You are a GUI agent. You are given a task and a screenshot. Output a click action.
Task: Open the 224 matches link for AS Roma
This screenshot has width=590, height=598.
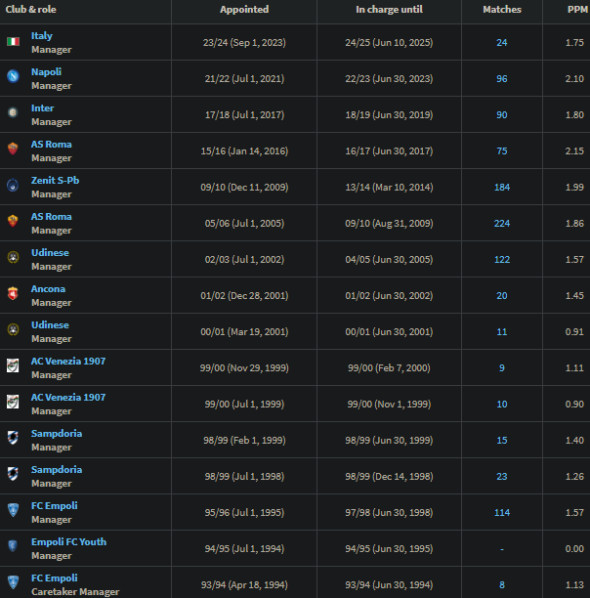tap(502, 223)
